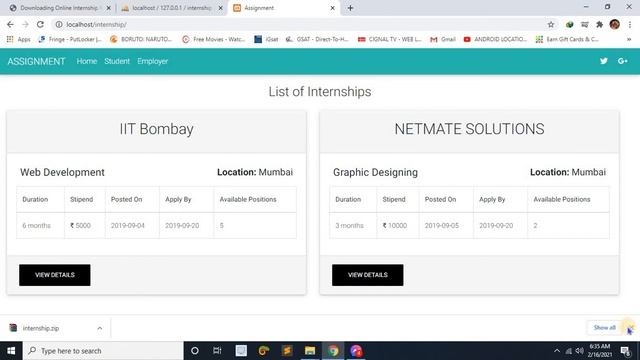This screenshot has width=640, height=360.
Task: Open the Fringe - PutLocker bookmark
Action: pos(70,39)
